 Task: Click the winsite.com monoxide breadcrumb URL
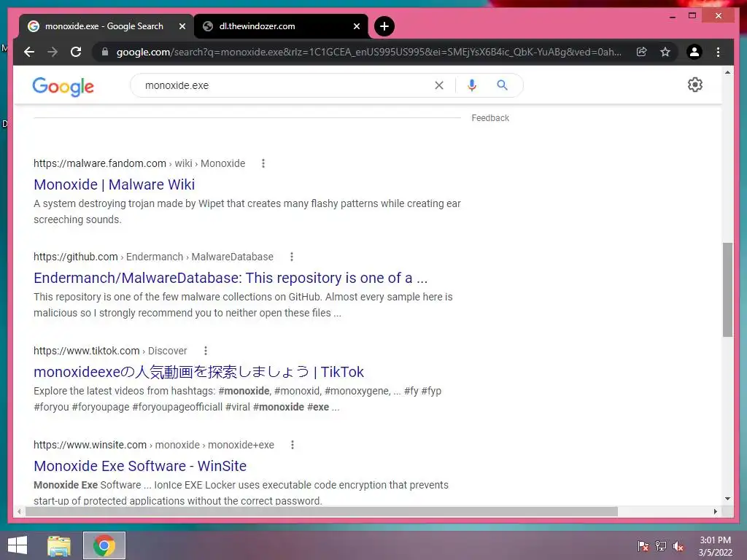click(x=154, y=445)
